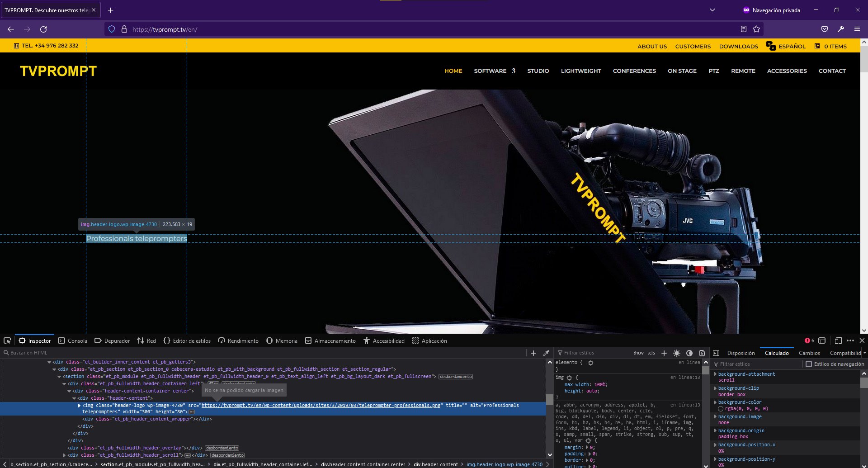Image resolution: width=868 pixels, height=468 pixels.
Task: Toggle :hov pseudo-class panel
Action: coord(638,353)
